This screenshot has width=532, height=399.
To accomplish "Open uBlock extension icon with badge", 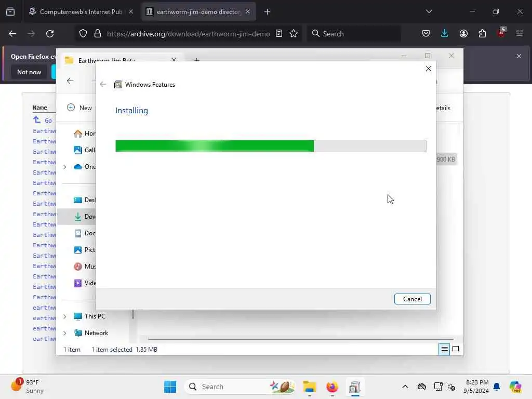I will click(501, 33).
